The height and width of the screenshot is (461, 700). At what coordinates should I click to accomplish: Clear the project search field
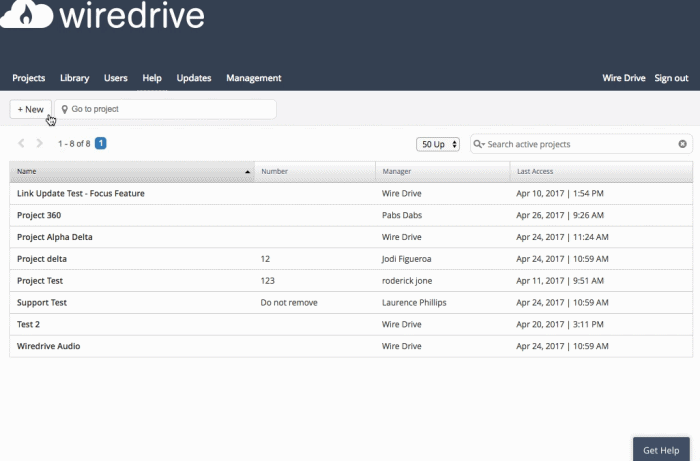click(682, 144)
